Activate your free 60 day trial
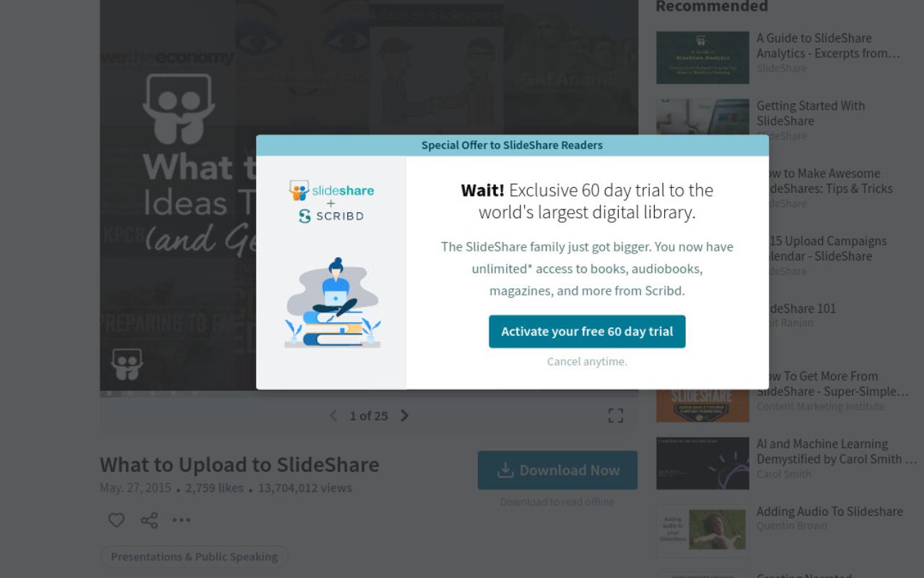The height and width of the screenshot is (578, 924). point(587,332)
